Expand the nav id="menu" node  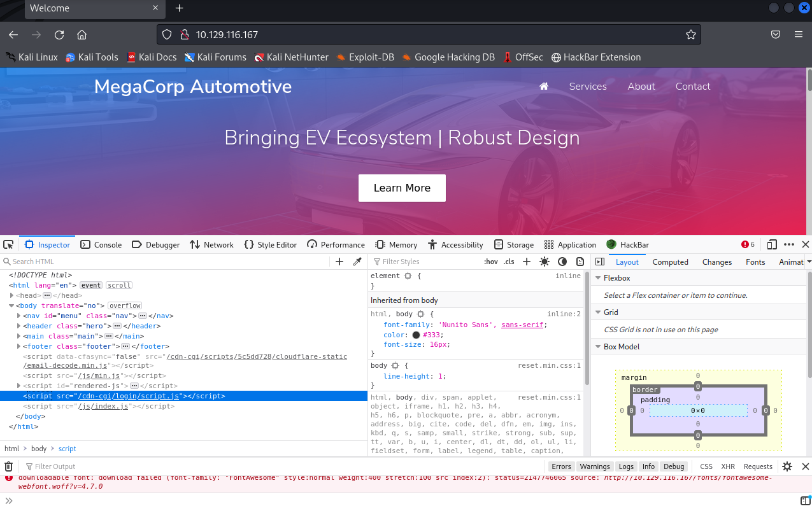[x=19, y=316]
